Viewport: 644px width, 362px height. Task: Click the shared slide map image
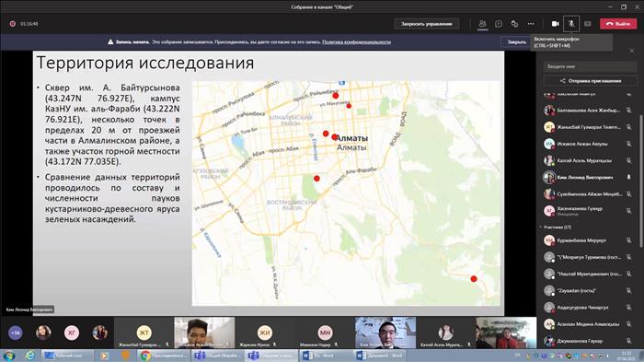pos(346,193)
